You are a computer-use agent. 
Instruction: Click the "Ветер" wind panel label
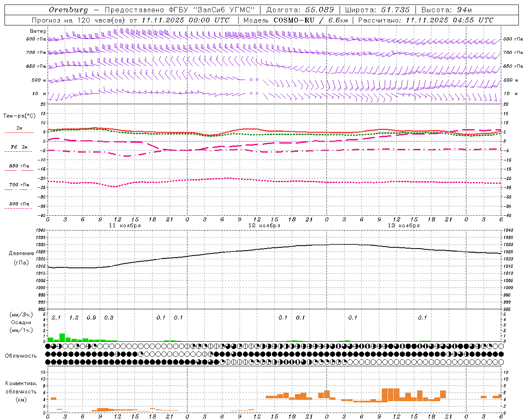point(38,31)
